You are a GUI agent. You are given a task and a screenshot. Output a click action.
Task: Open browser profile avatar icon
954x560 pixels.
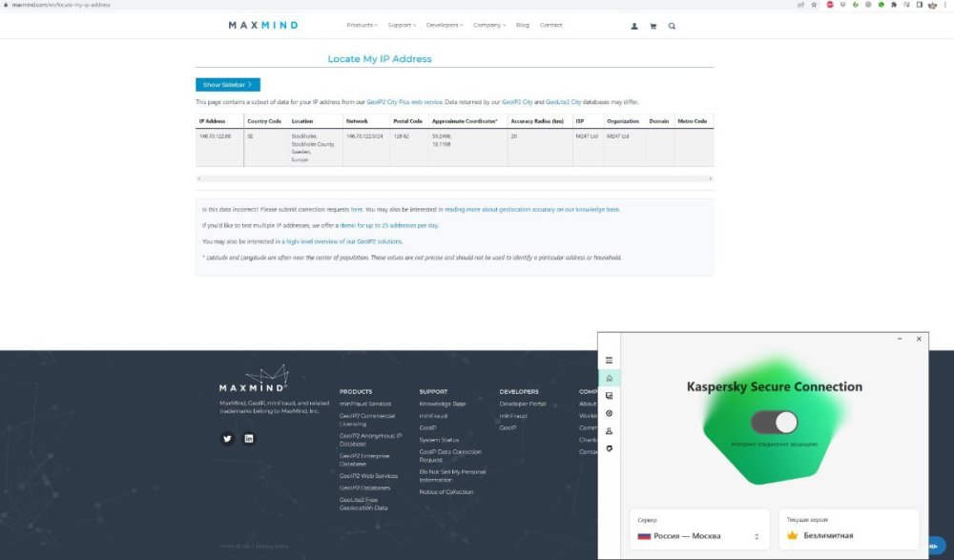(932, 4)
